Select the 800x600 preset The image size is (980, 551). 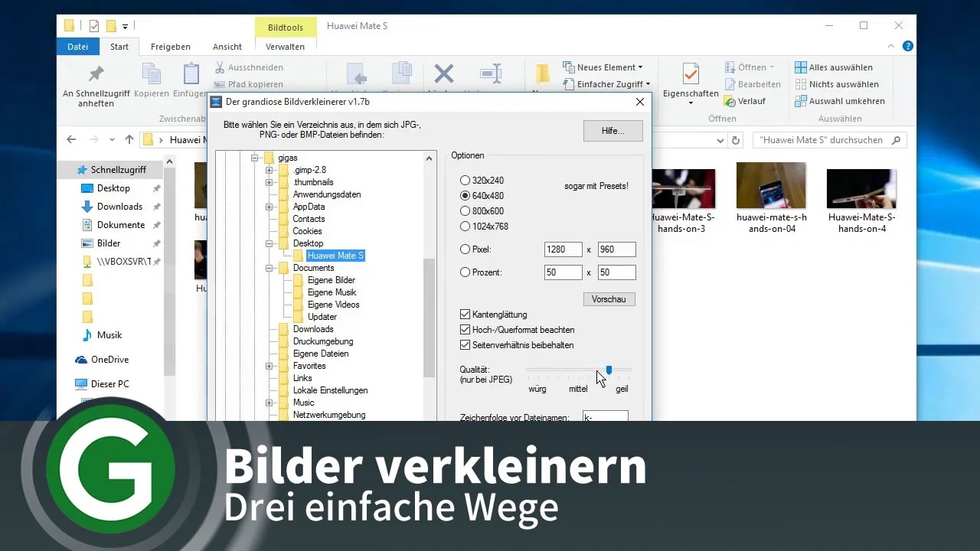coord(465,211)
